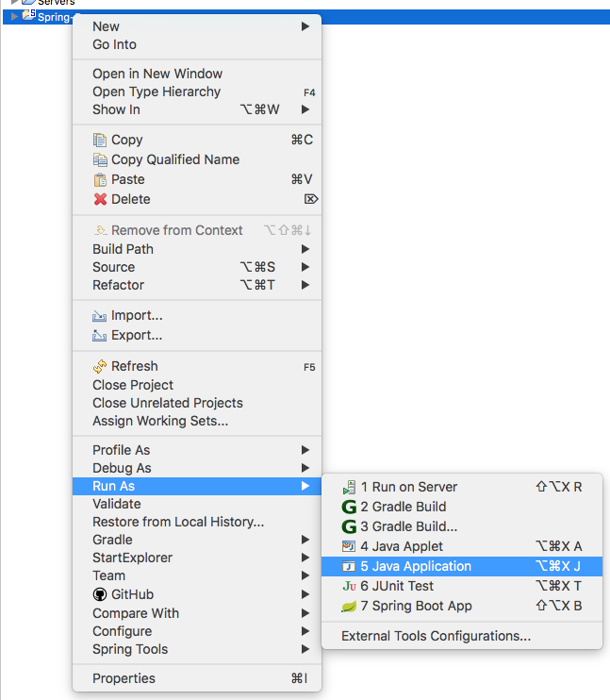Expand the Source submenu arrow
Viewport: 610px width, 700px height.
pos(305,267)
